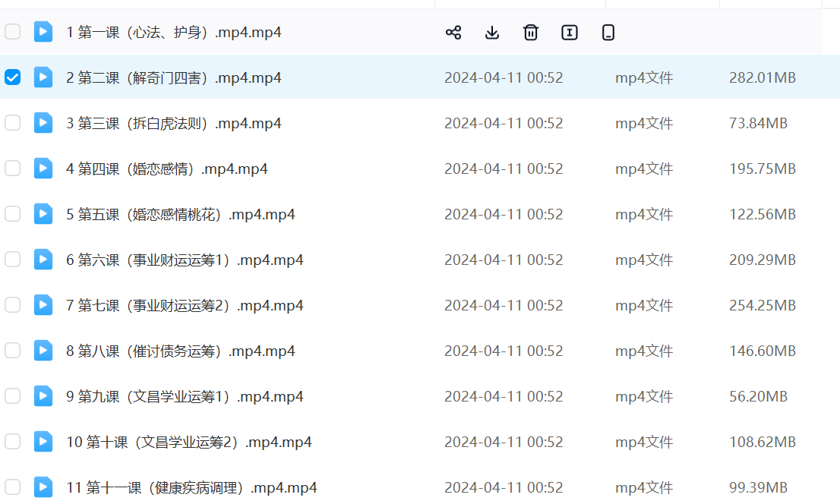Click the date cell of 第九课 row
This screenshot has width=840, height=504.
(x=504, y=396)
